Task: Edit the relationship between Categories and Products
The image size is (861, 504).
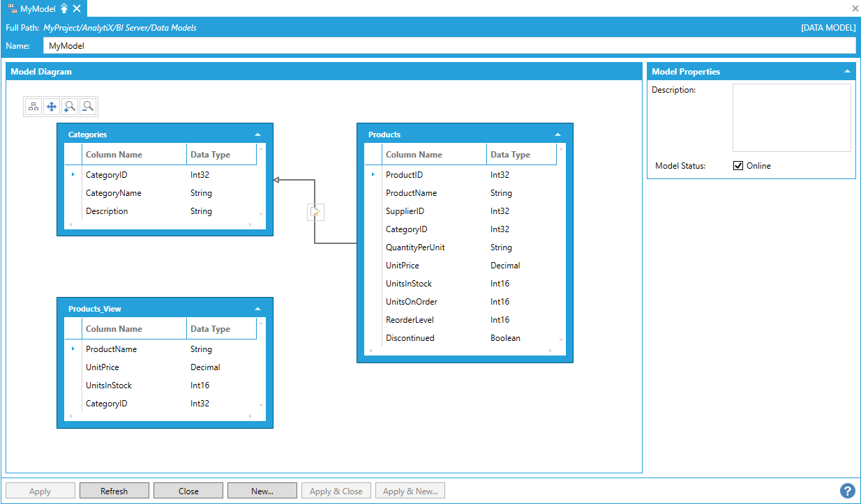Action: pyautogui.click(x=315, y=213)
